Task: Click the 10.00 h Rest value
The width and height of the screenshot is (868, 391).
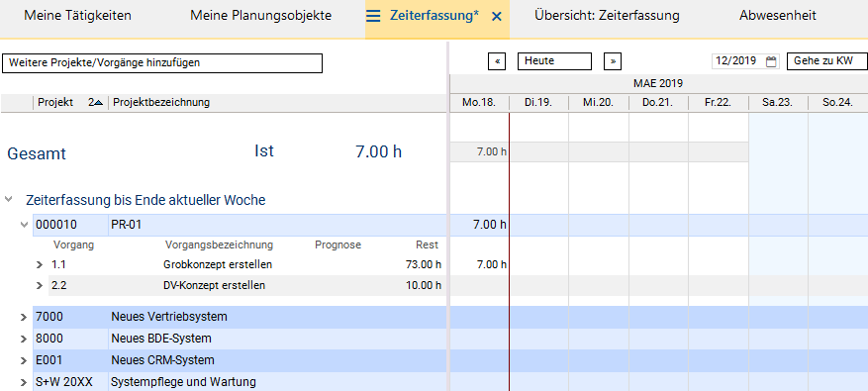Action: pos(424,286)
